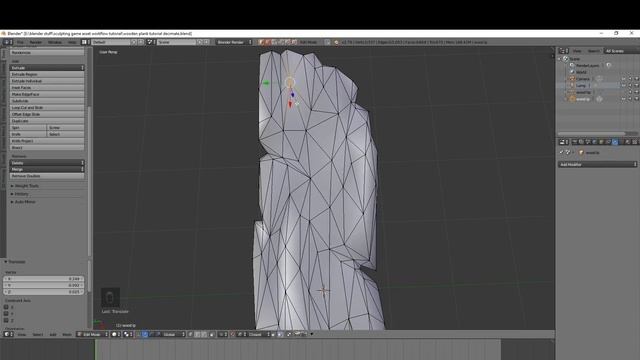The width and height of the screenshot is (640, 360).
Task: Switch to face select mode
Action: coord(204,334)
